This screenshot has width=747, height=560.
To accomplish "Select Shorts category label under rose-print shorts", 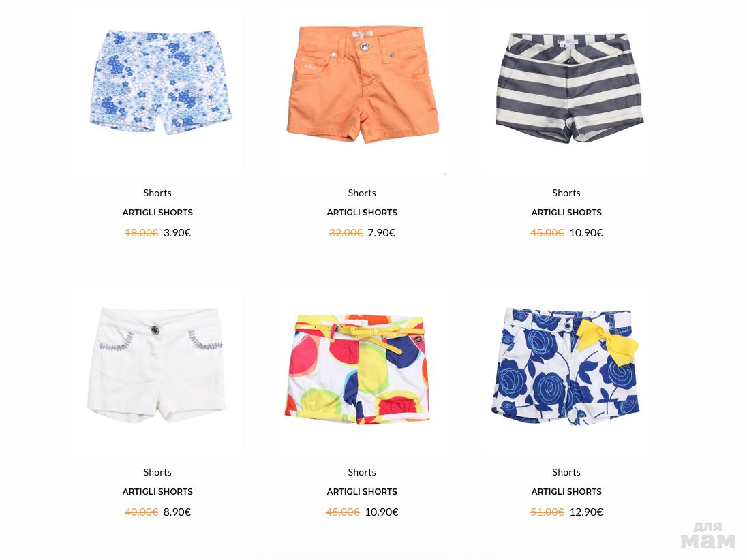I will pos(566,472).
